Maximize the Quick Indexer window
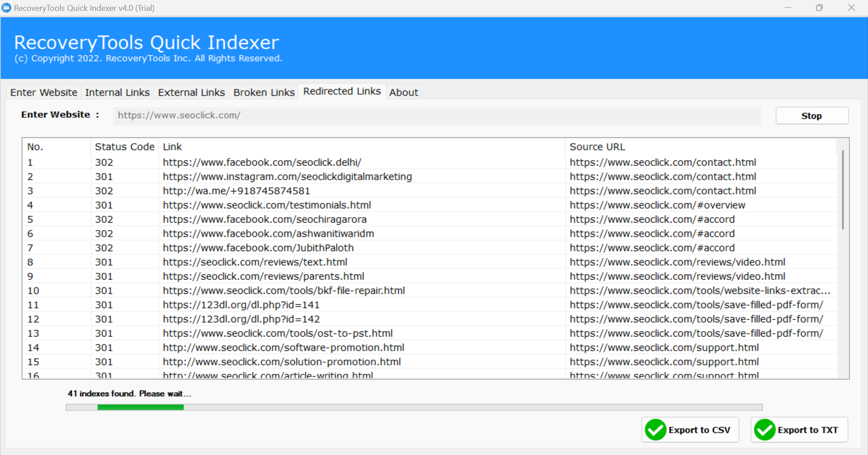This screenshot has width=868, height=455. 819,8
